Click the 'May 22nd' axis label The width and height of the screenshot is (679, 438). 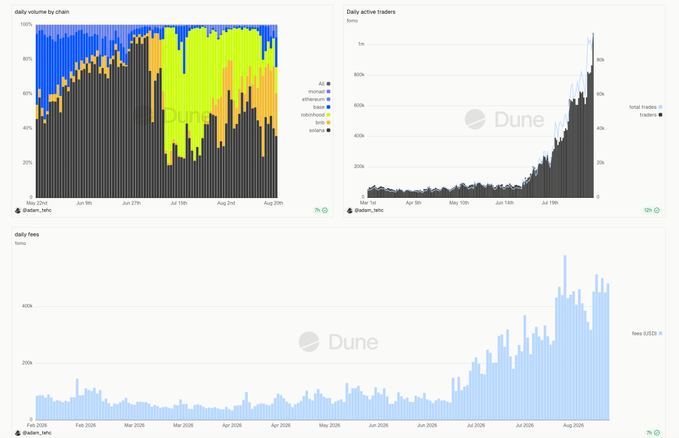coord(37,203)
